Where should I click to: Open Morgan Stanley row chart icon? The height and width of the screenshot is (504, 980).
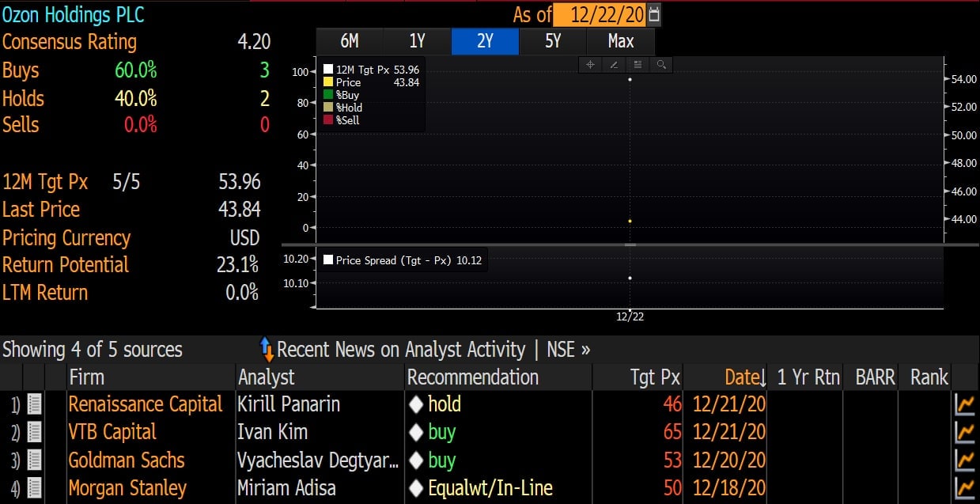[x=965, y=488]
